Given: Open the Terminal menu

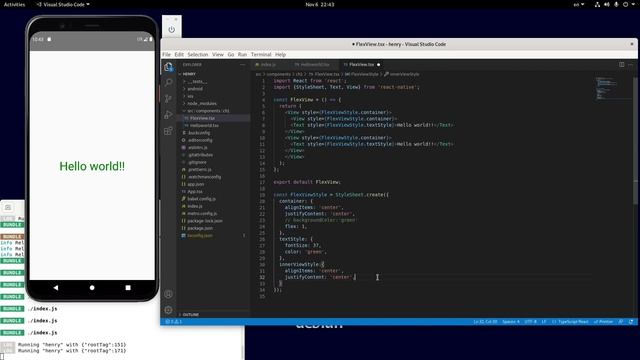Looking at the screenshot, I should pos(261,54).
